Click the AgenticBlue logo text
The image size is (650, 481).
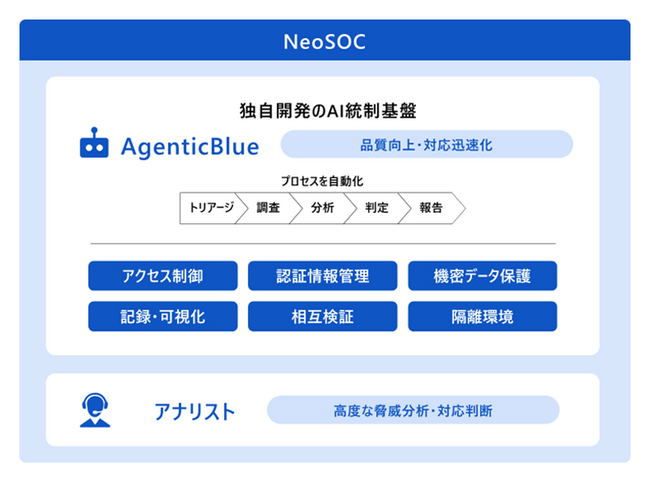point(190,147)
